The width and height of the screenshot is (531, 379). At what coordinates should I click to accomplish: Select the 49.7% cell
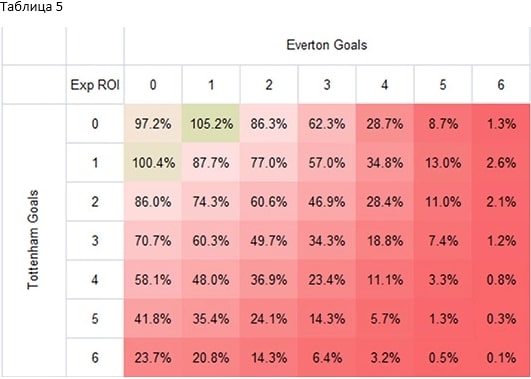point(269,241)
